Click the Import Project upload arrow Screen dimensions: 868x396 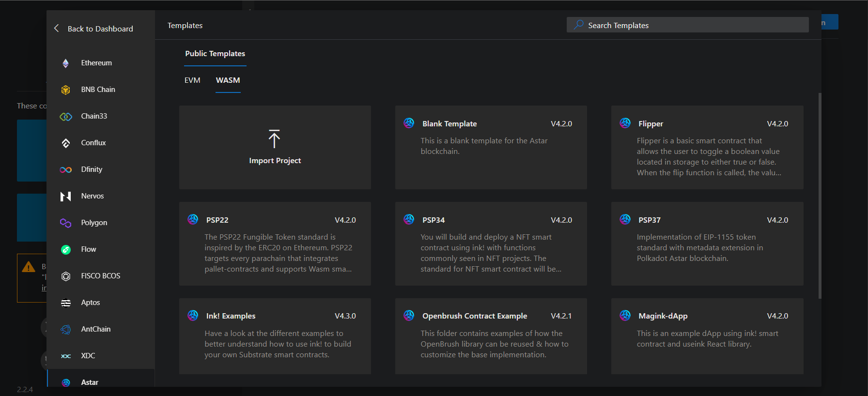pos(274,139)
